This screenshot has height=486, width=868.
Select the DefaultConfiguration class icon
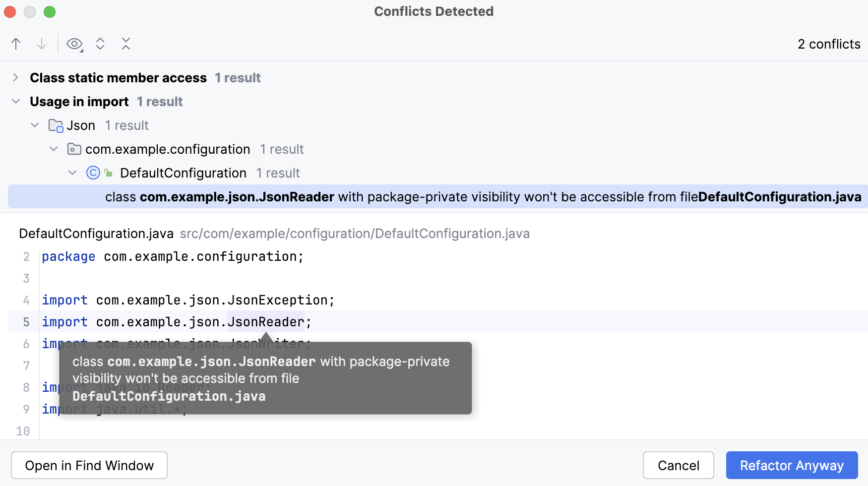[x=93, y=173]
